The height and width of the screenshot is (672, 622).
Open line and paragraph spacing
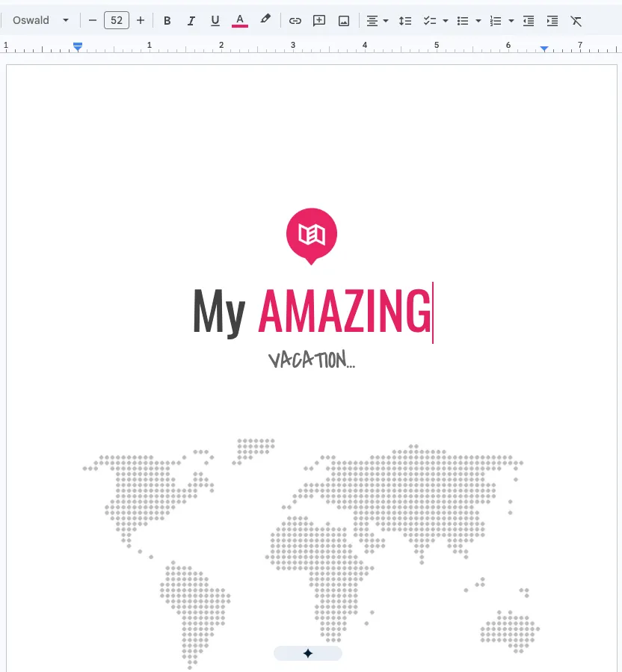pyautogui.click(x=405, y=21)
